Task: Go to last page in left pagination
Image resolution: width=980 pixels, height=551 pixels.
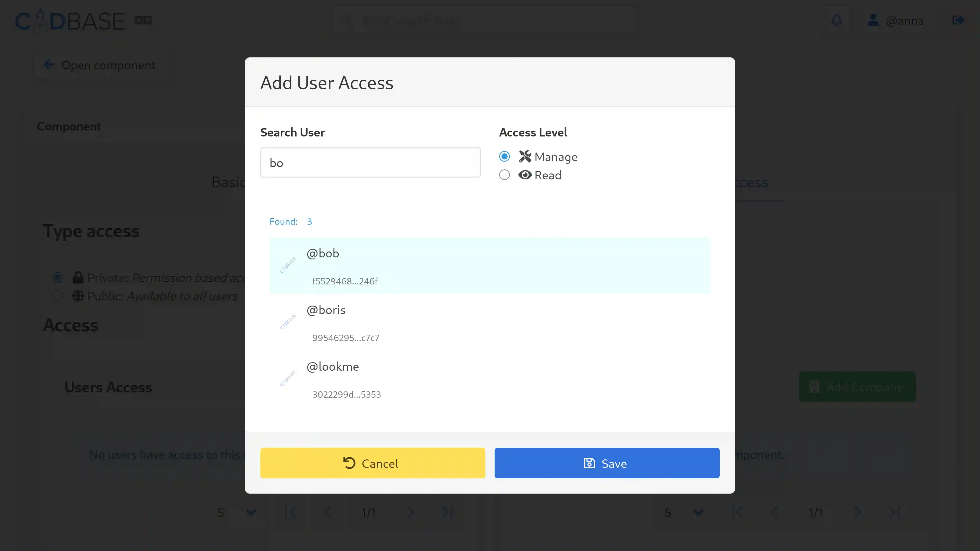Action: click(447, 512)
